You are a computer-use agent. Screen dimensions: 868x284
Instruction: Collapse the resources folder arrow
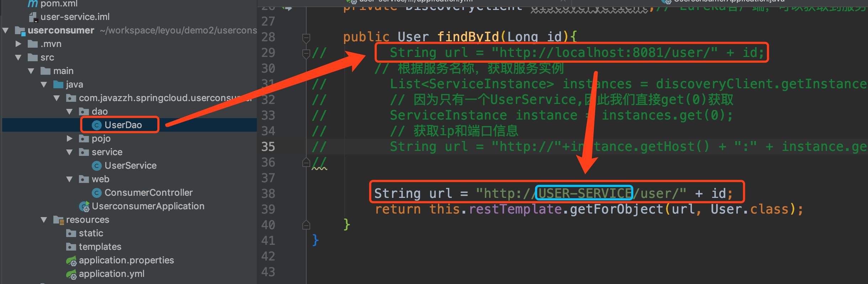click(x=44, y=220)
